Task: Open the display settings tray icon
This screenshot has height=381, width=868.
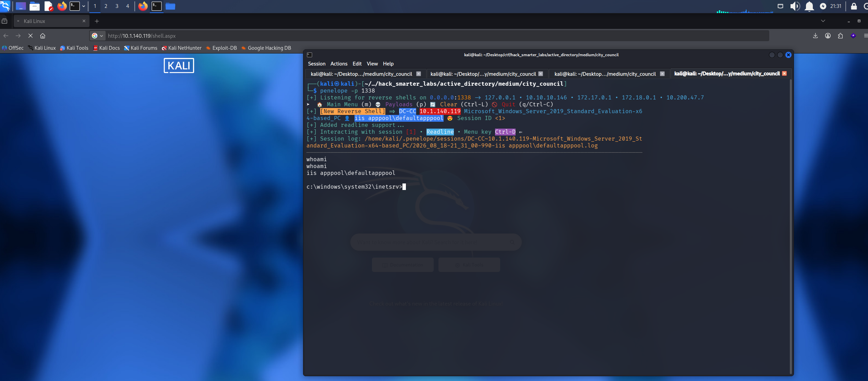Action: [781, 6]
